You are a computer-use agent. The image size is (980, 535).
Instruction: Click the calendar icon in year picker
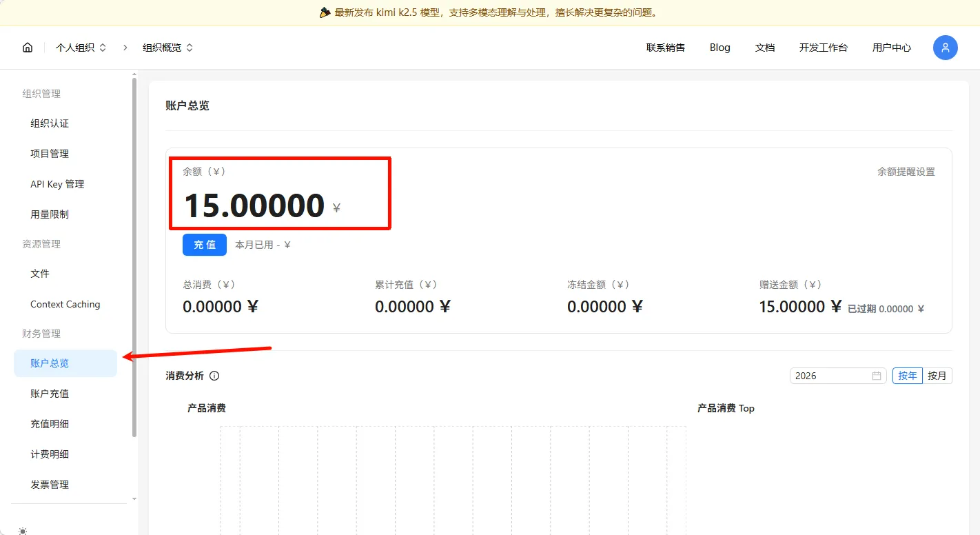[x=877, y=376]
